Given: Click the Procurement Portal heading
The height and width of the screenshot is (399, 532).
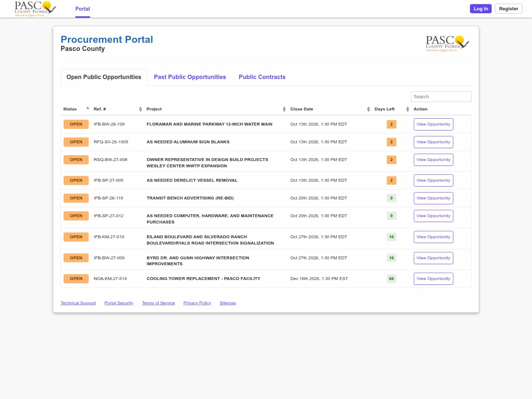Looking at the screenshot, I should click(x=107, y=40).
